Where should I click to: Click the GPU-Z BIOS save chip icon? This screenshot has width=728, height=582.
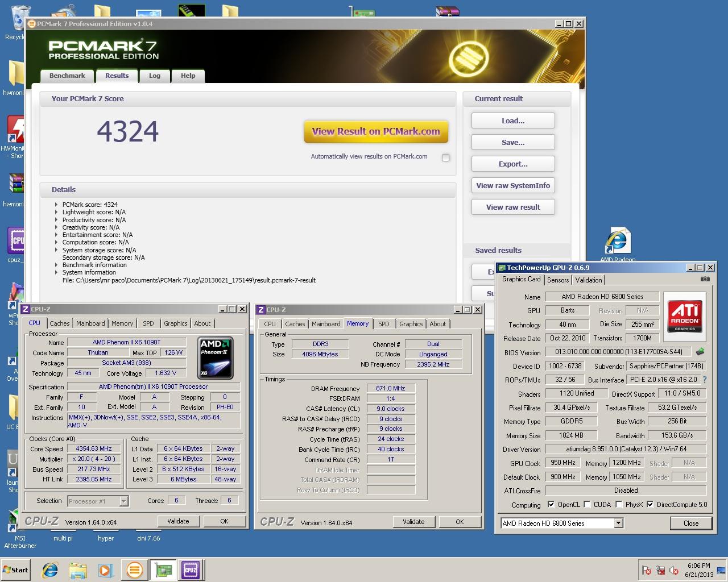pos(700,352)
